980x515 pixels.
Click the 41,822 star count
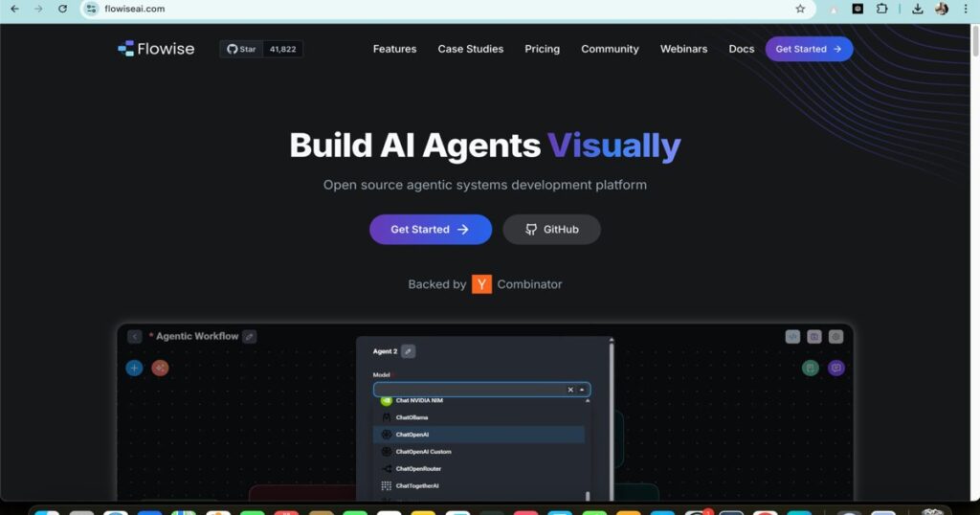[x=282, y=49]
